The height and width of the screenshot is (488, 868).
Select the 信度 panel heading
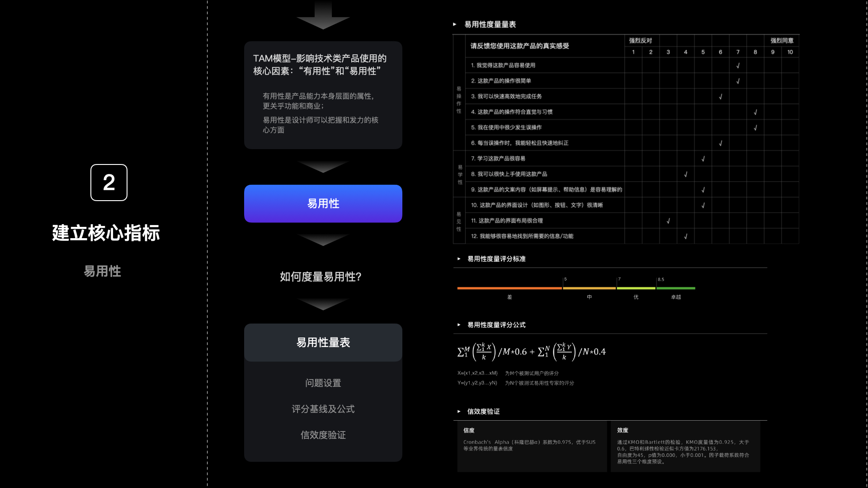pyautogui.click(x=469, y=431)
